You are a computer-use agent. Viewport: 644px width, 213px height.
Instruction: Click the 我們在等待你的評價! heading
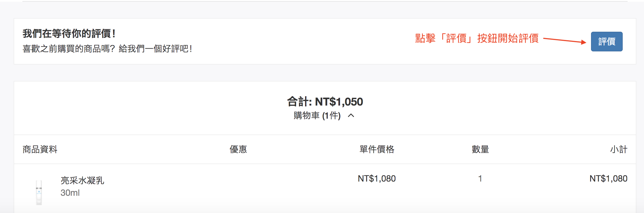(69, 34)
